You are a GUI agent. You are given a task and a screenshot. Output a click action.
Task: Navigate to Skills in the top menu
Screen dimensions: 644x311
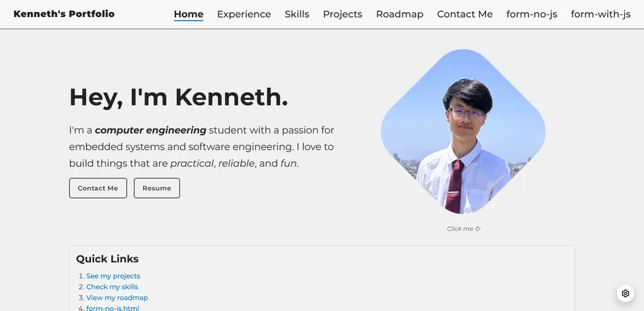pyautogui.click(x=297, y=14)
